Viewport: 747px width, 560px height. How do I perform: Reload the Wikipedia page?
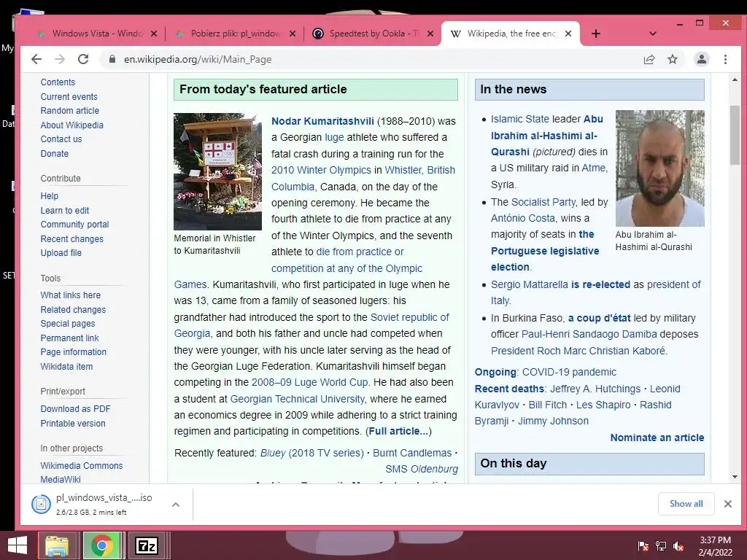(83, 59)
